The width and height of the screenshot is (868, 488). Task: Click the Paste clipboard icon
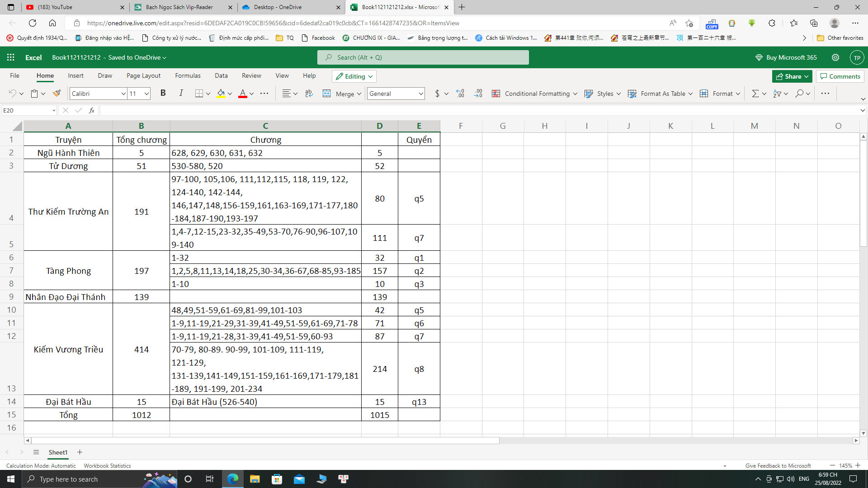(34, 94)
